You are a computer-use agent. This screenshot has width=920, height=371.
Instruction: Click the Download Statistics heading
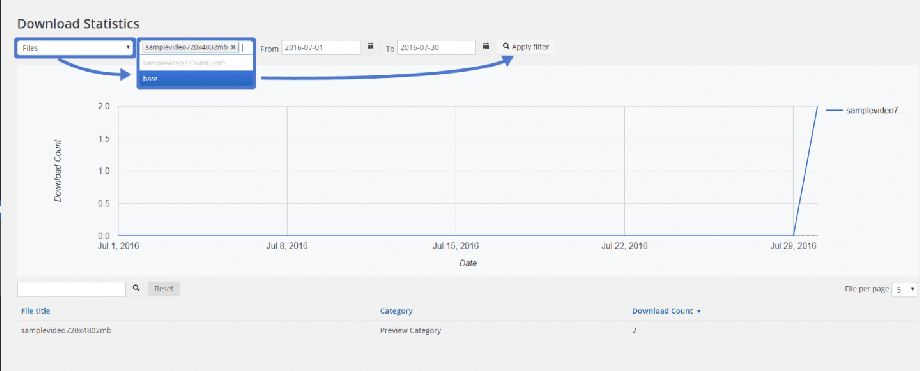point(78,24)
